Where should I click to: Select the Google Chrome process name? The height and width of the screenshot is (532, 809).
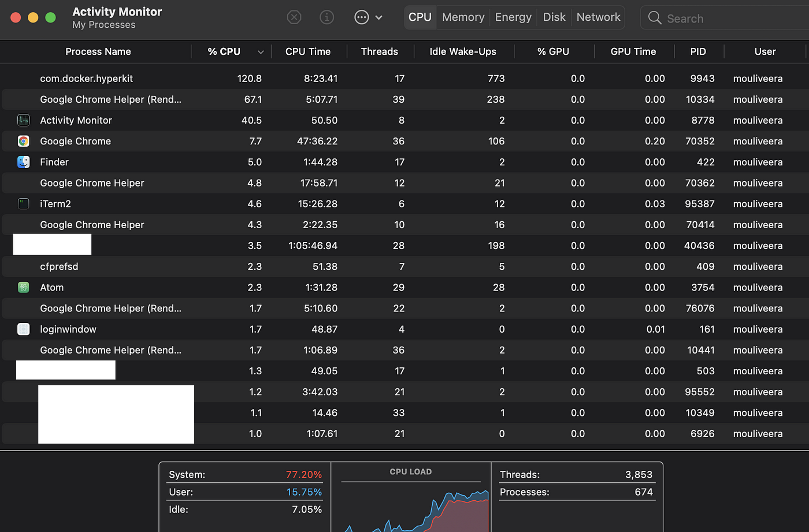click(75, 141)
